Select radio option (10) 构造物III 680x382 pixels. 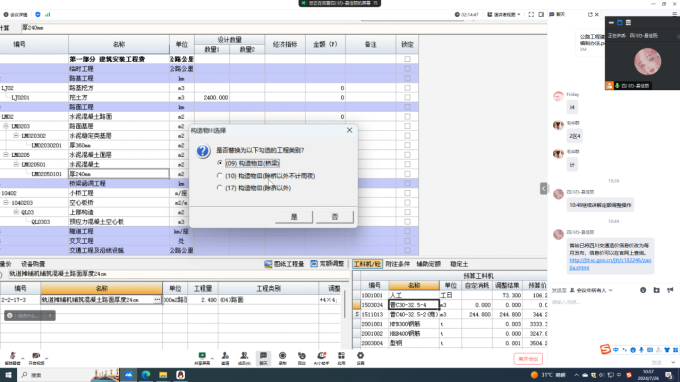[220, 176]
